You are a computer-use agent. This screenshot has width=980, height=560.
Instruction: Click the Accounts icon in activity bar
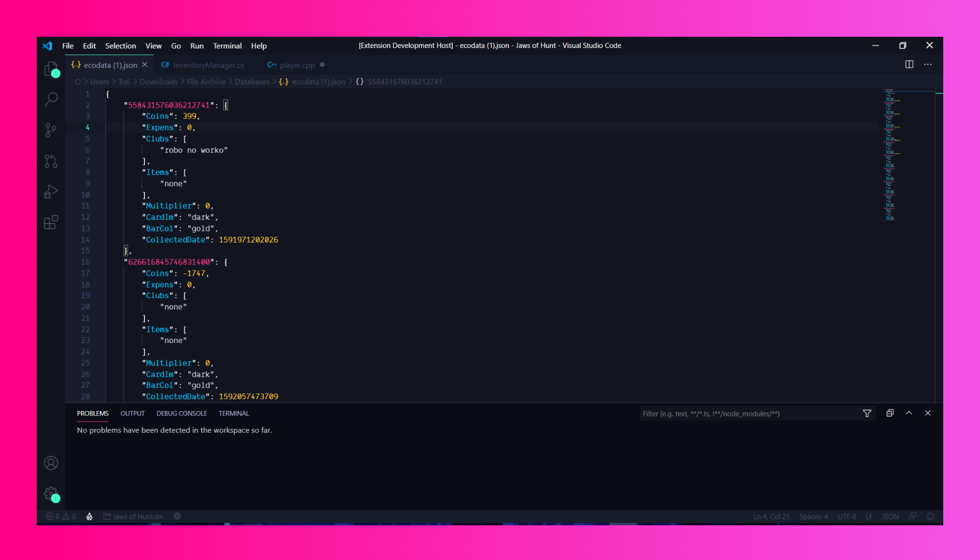(51, 463)
